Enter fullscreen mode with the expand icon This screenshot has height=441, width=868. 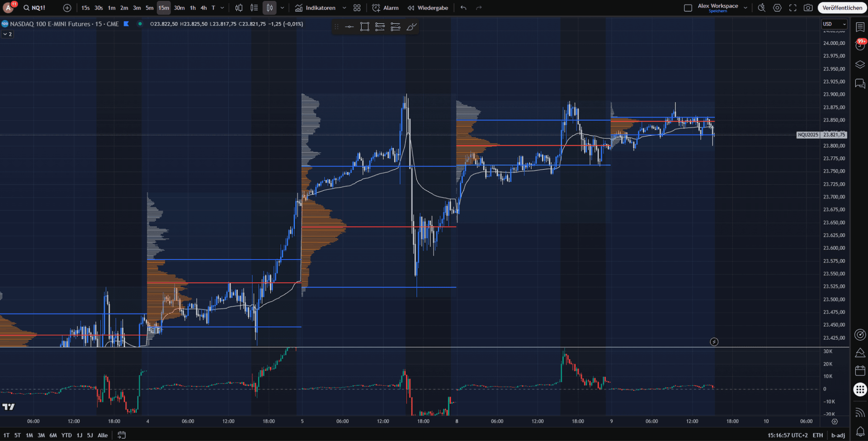pyautogui.click(x=793, y=8)
